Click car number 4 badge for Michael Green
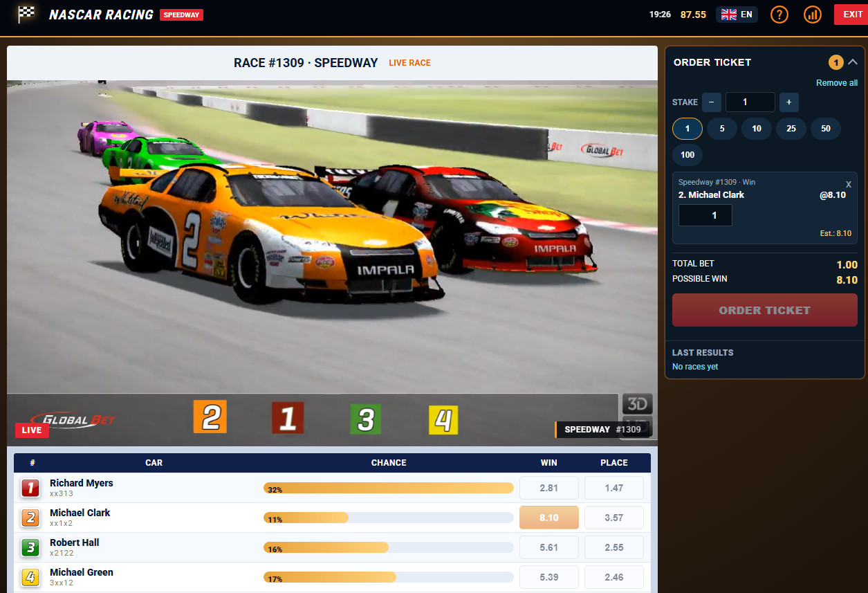Viewport: 868px width, 593px height. (30, 577)
